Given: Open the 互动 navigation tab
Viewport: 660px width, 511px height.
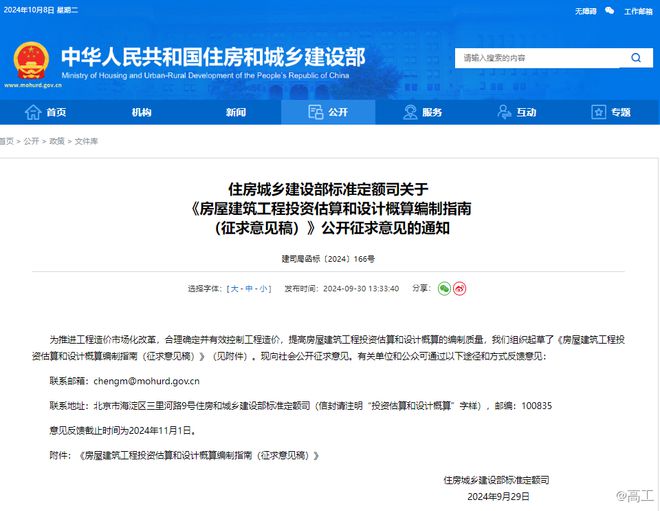Looking at the screenshot, I should pos(517,112).
